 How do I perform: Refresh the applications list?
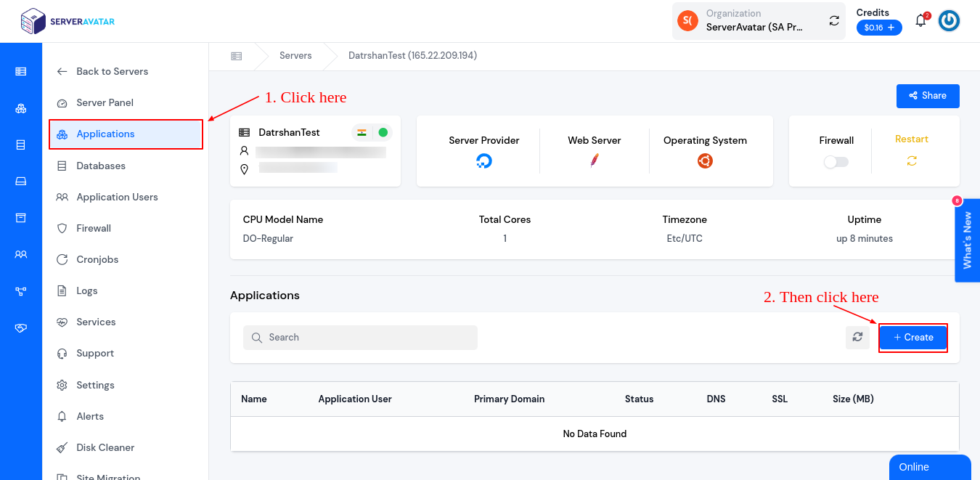point(857,337)
